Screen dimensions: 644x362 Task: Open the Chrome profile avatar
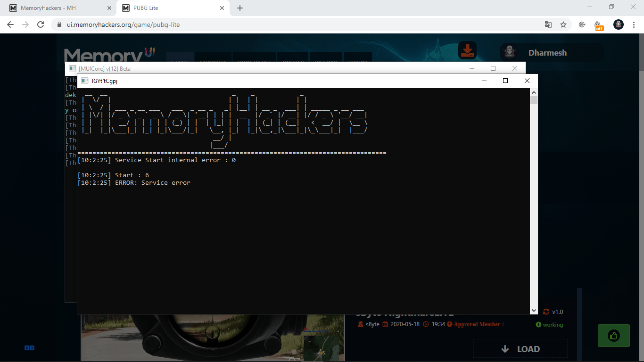[x=619, y=25]
